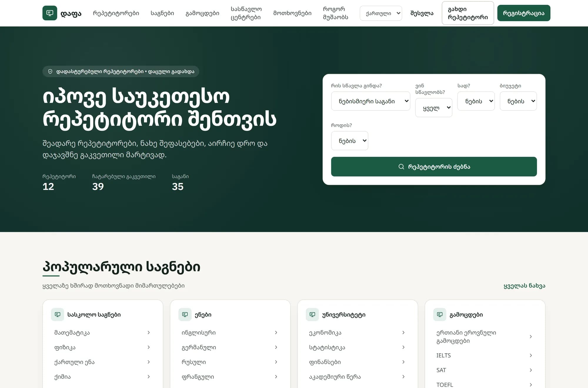Click the უნივერსიტეტი category icon
588x388 pixels.
[x=312, y=314]
